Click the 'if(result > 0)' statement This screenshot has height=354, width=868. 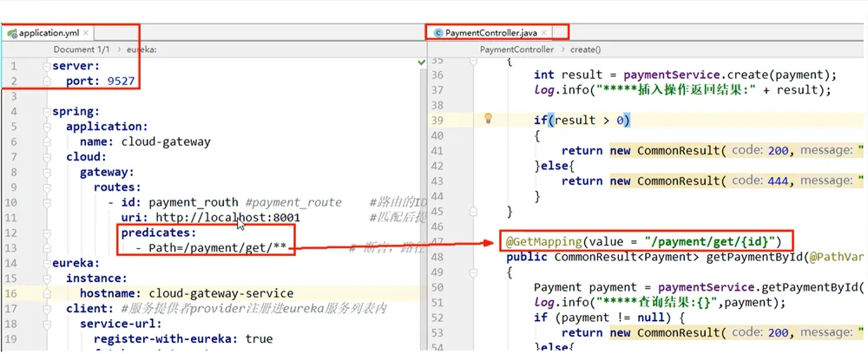(x=582, y=120)
